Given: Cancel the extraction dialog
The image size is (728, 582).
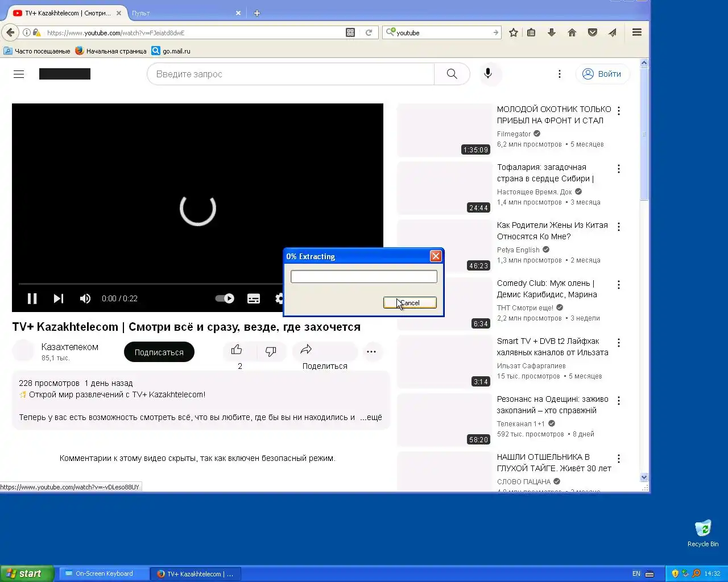Looking at the screenshot, I should pos(410,303).
